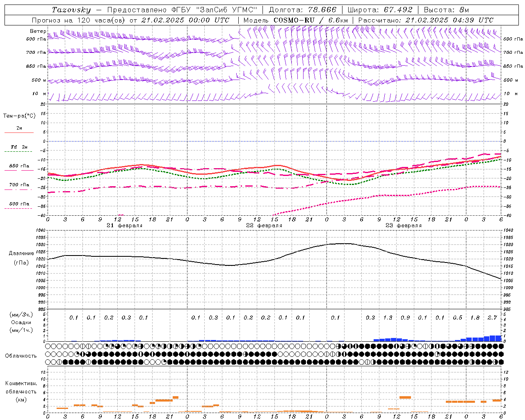Image resolution: width=525 pixels, height=420 pixels.
Task: Click the Tazovsky station title
Action: 71,10
